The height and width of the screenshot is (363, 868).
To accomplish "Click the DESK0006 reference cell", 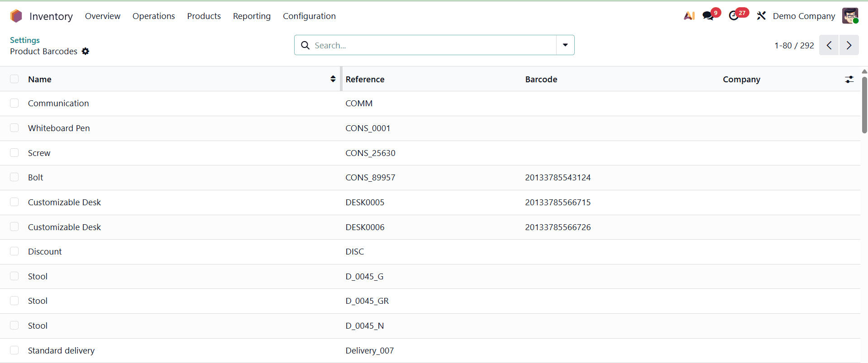I will (x=365, y=227).
